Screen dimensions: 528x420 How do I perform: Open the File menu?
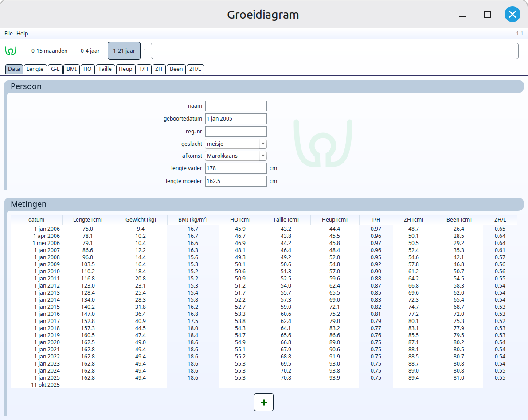point(8,34)
